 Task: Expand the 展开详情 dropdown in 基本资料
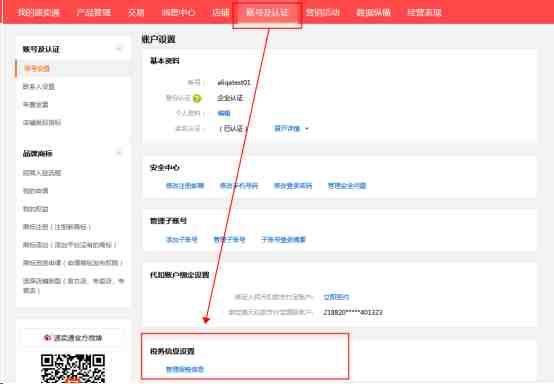point(291,129)
